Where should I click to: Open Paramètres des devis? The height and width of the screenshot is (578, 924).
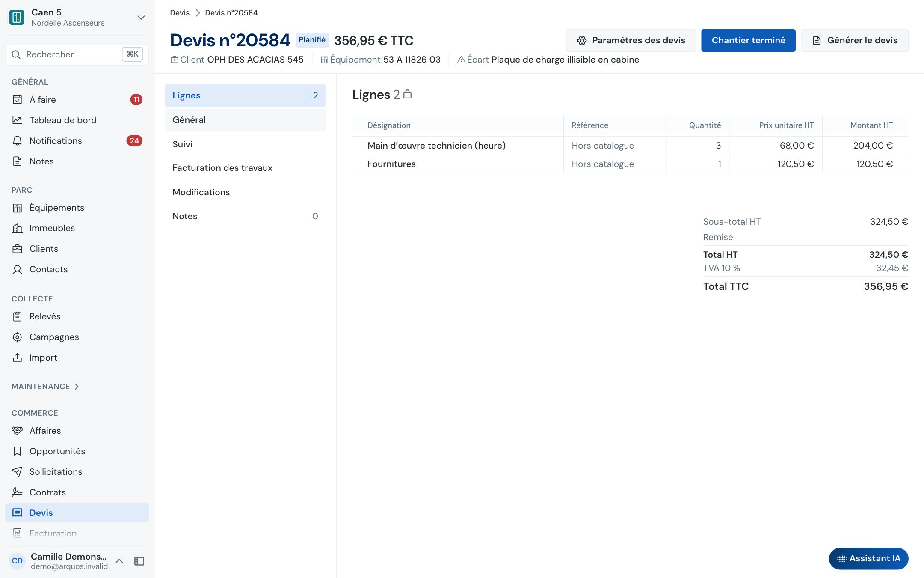tap(631, 40)
